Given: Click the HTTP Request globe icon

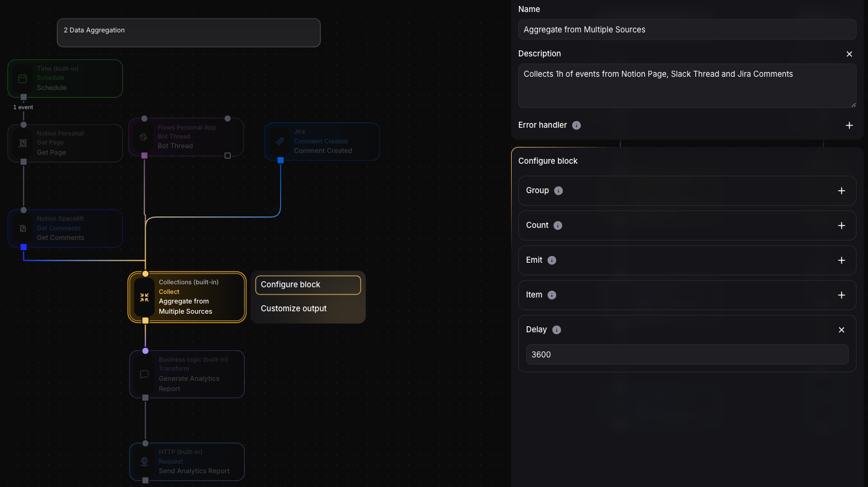Looking at the screenshot, I should pyautogui.click(x=145, y=462).
